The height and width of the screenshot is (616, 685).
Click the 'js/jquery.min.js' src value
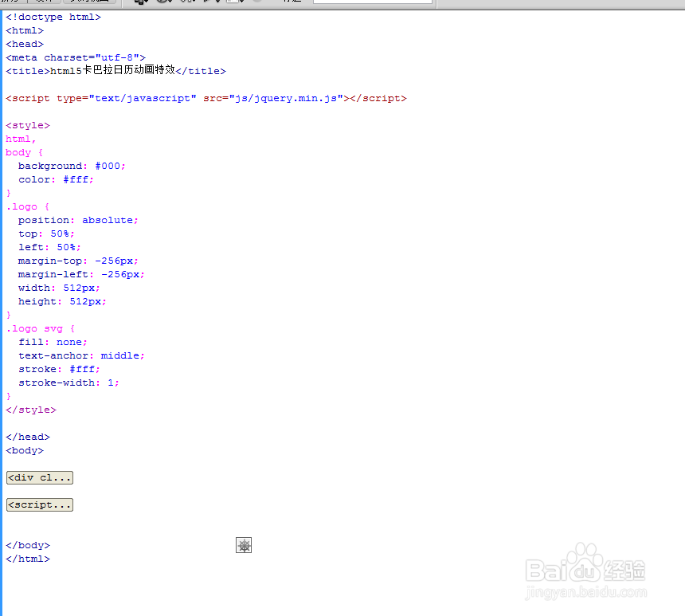tap(286, 98)
